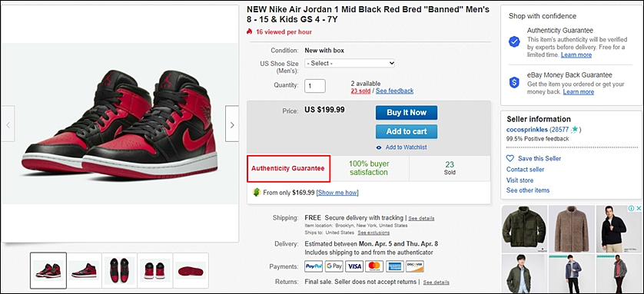The image size is (644, 294).
Task: Open the cocosprinkles seller profile link
Action: [527, 130]
